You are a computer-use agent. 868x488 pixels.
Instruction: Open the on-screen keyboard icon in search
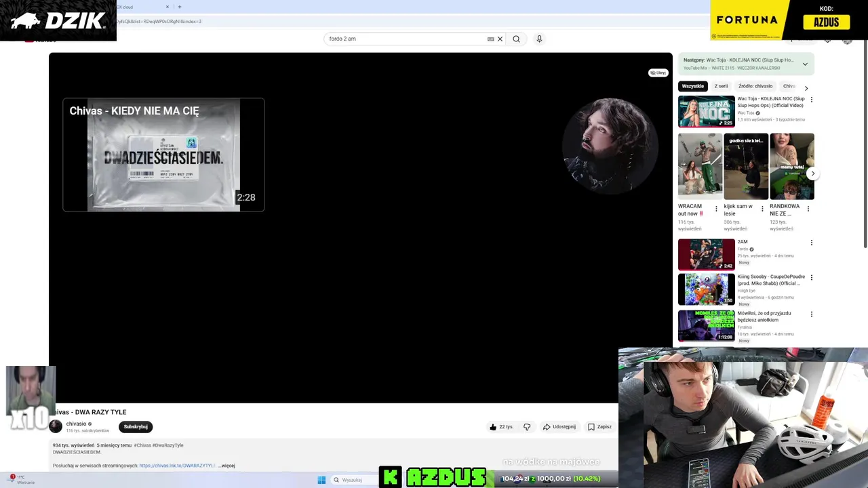[490, 39]
